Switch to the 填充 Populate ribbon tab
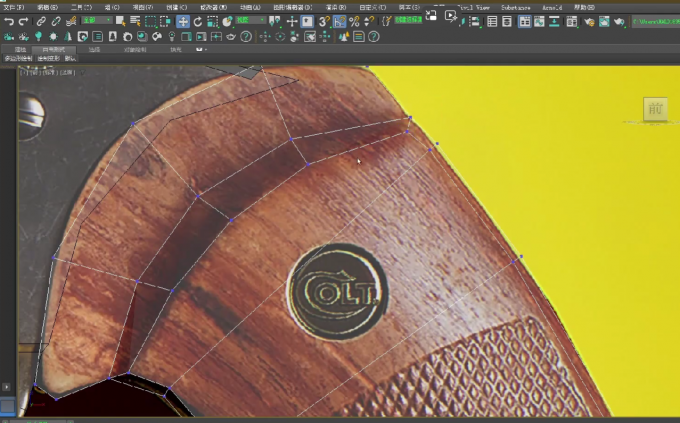680x423 pixels. [176, 49]
